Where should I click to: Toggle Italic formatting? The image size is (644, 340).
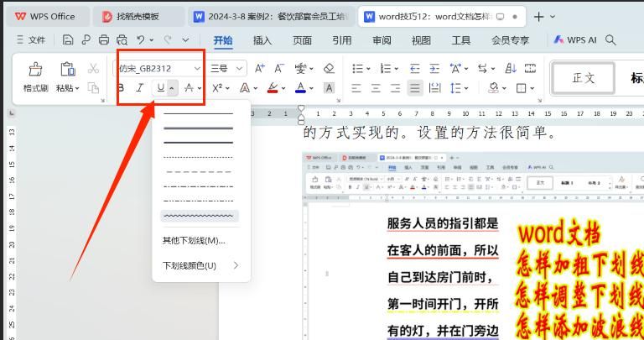pos(140,87)
